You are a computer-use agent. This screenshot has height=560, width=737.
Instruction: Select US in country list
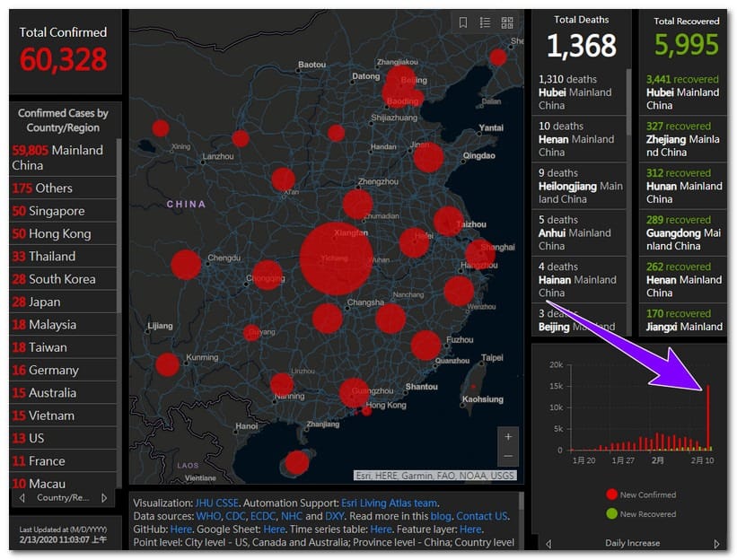[x=63, y=438]
